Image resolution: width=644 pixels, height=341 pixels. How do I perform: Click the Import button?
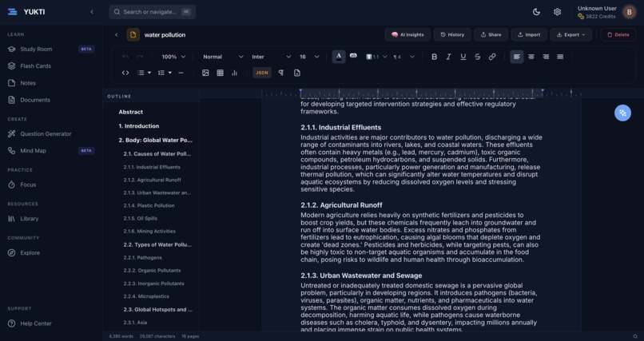pos(529,35)
